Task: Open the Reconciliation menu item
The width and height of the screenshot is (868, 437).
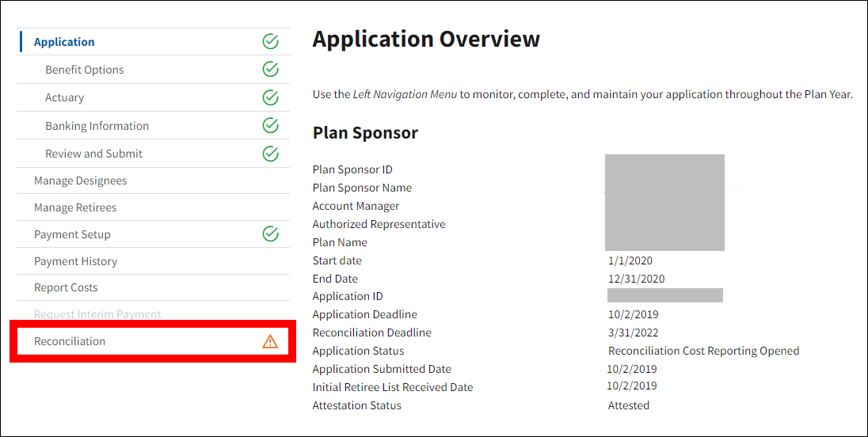Action: 70,341
